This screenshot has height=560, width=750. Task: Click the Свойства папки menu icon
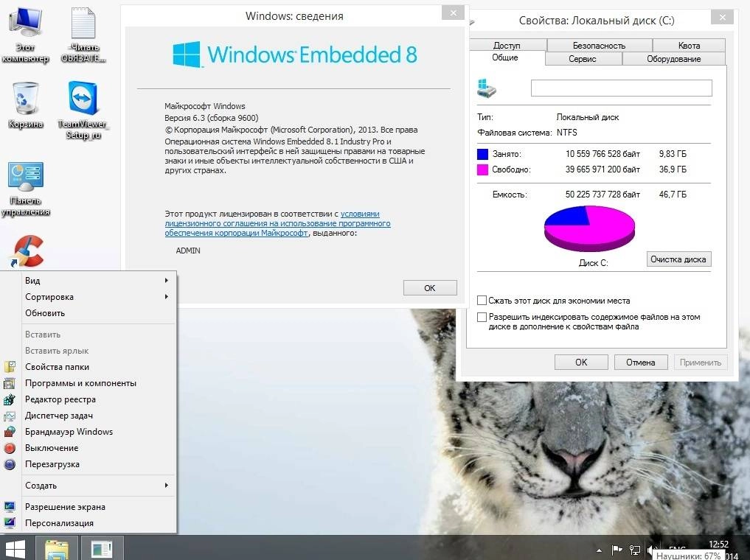(10, 367)
